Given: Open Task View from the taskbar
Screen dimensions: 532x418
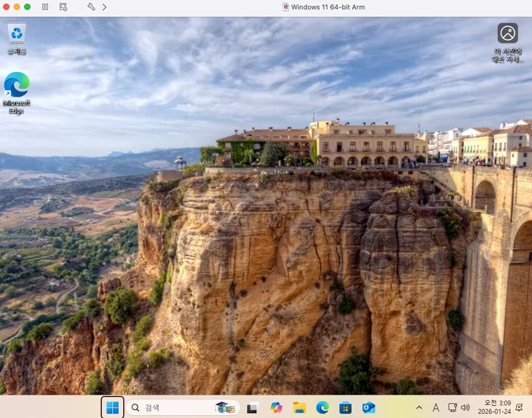Looking at the screenshot, I should coord(253,407).
